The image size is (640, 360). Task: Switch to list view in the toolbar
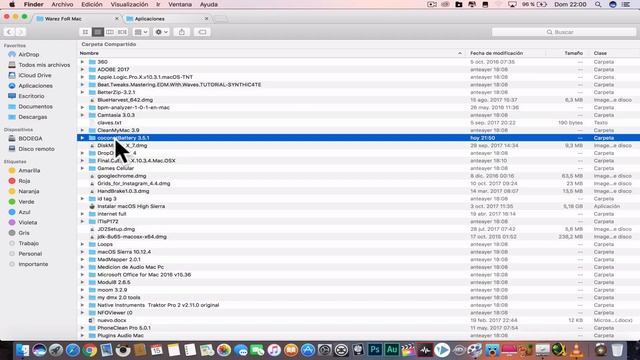[98, 32]
